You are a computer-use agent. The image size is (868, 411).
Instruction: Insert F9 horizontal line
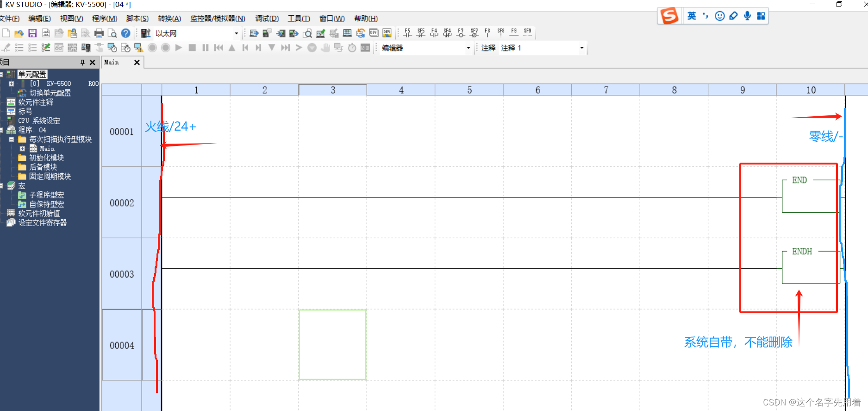(x=514, y=32)
